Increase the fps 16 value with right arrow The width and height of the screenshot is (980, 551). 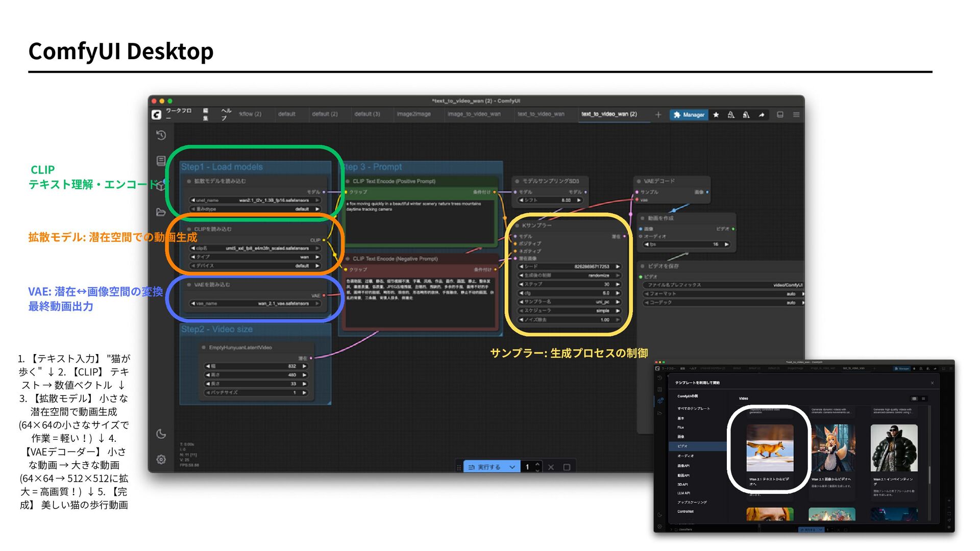(726, 245)
